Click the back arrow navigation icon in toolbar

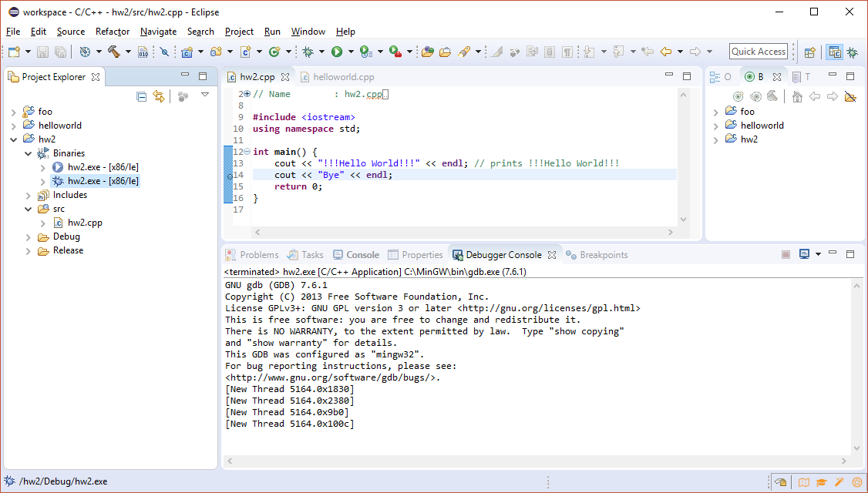pyautogui.click(x=666, y=52)
